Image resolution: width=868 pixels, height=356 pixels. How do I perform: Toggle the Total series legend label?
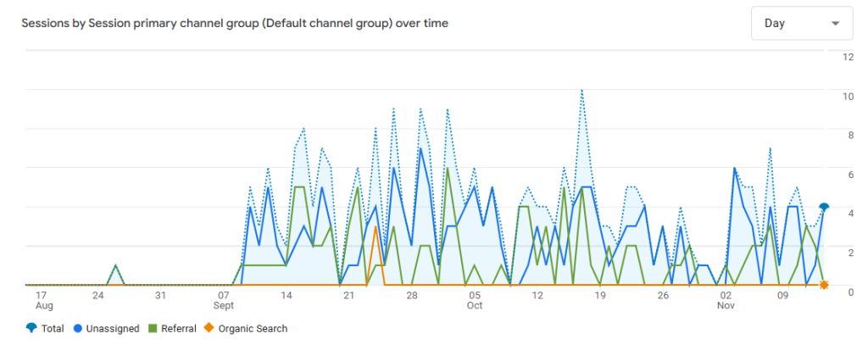53,328
